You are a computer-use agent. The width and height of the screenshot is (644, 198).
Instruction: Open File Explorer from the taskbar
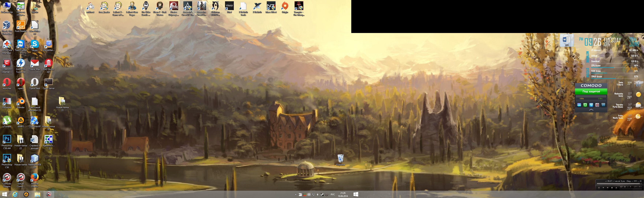[37, 195]
